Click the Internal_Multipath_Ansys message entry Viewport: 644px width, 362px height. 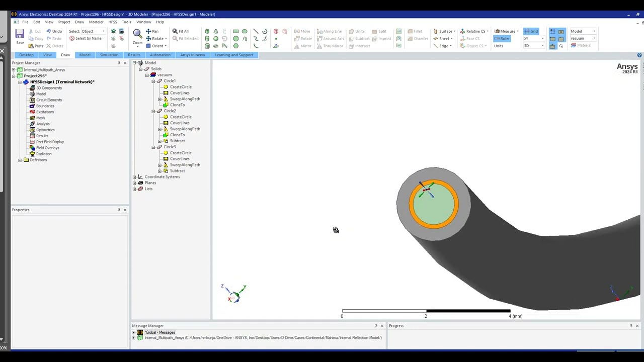pyautogui.click(x=263, y=338)
